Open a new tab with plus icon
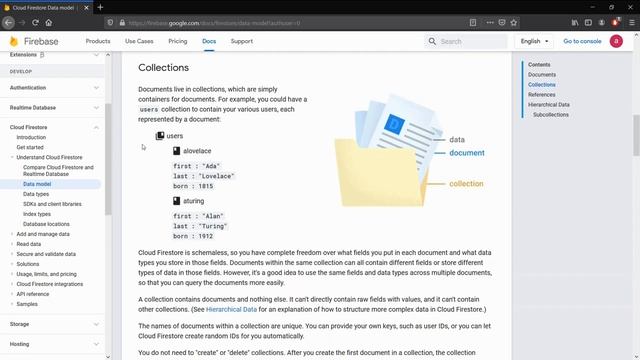The width and height of the screenshot is (640, 360). click(x=100, y=7)
